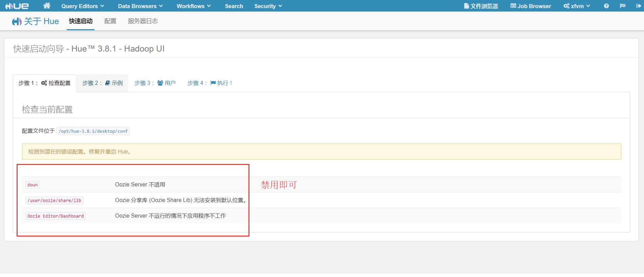Expand the Security dropdown
This screenshot has width=644, height=277.
[268, 6]
